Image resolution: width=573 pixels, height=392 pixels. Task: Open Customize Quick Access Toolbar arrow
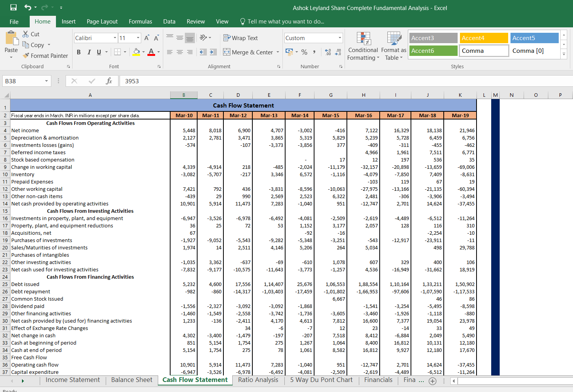pyautogui.click(x=61, y=8)
